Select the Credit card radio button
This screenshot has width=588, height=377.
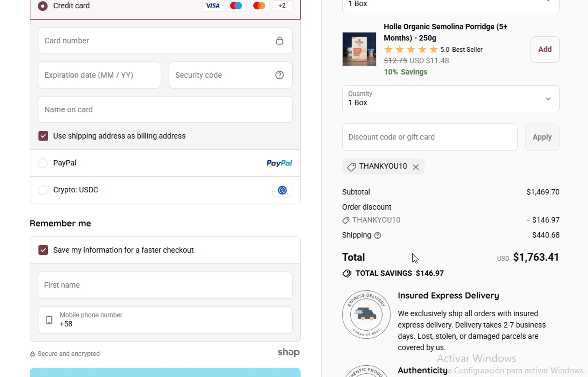pyautogui.click(x=43, y=6)
